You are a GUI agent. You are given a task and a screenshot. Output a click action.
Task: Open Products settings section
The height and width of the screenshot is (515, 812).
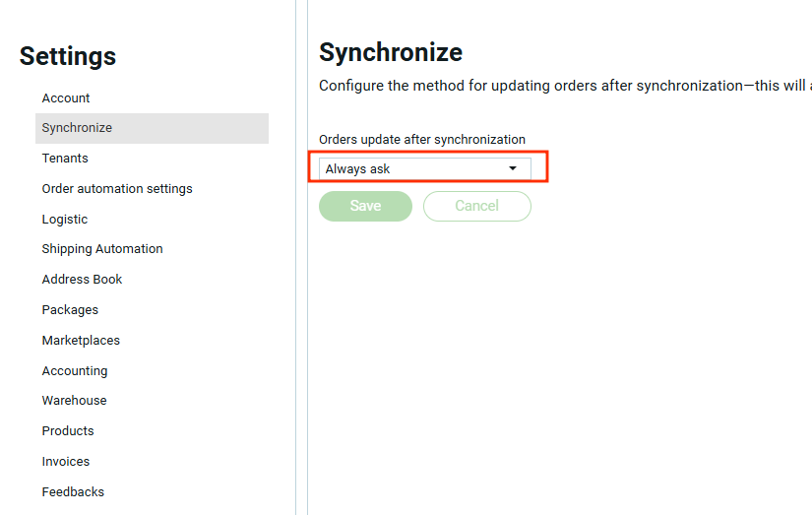coord(68,431)
